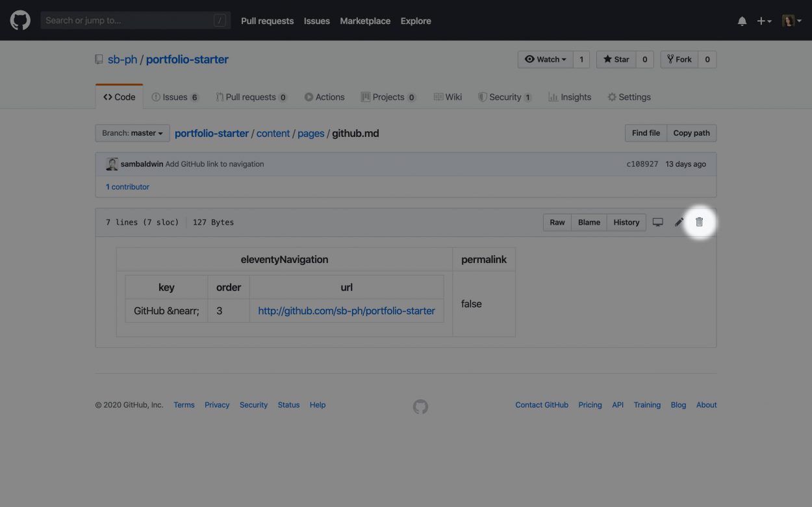
Task: Open the Training footer link
Action: (x=647, y=405)
